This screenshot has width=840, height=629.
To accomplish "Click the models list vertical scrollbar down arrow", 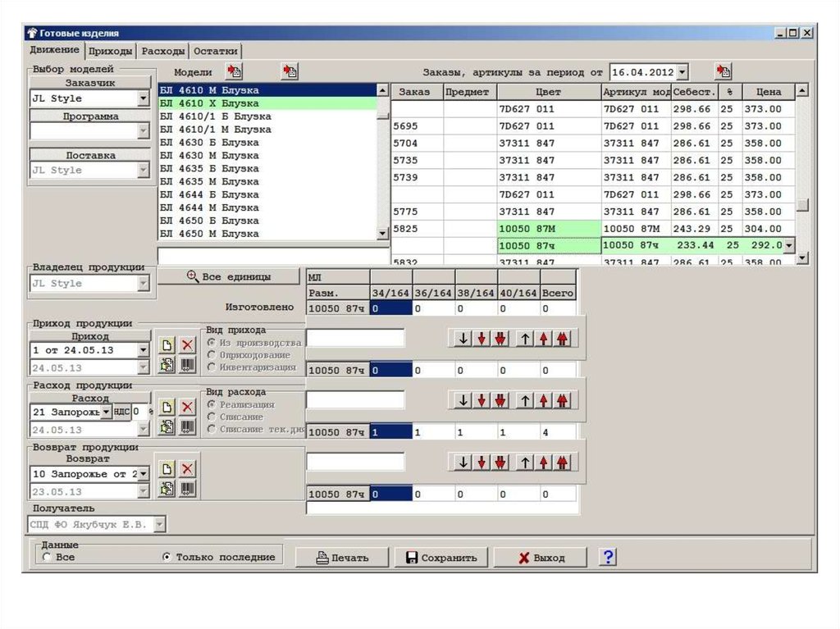I will (382, 234).
